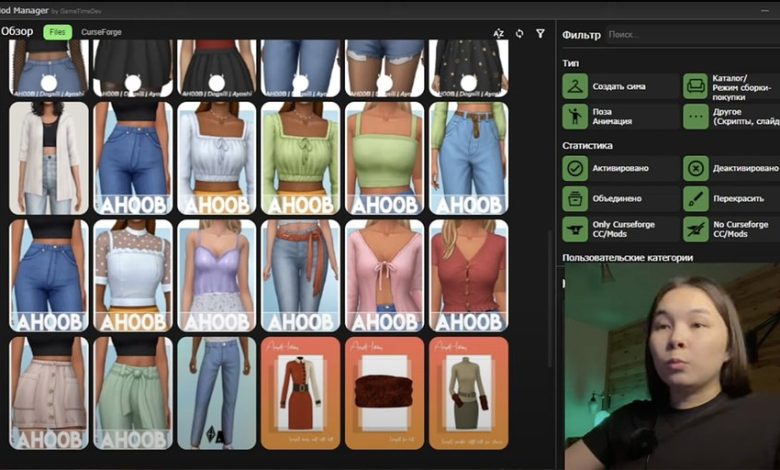Toggle the Деактивировано status filter

[696, 168]
